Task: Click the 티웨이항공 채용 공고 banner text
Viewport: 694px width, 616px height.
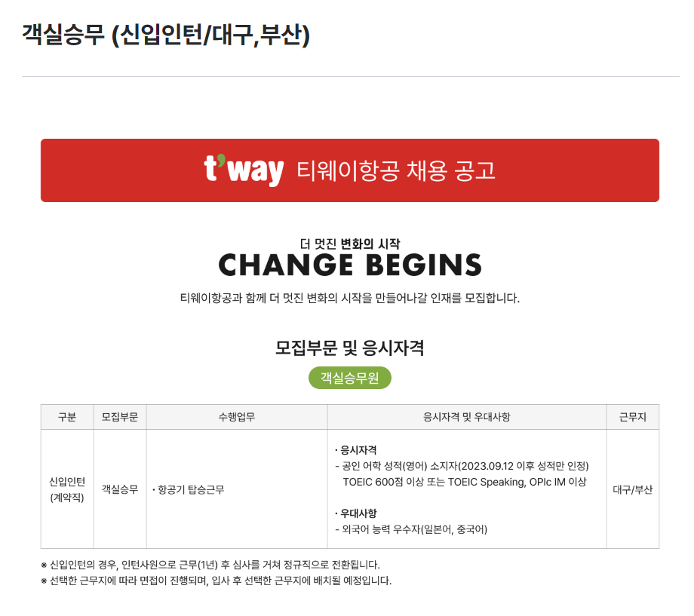Action: (x=396, y=171)
